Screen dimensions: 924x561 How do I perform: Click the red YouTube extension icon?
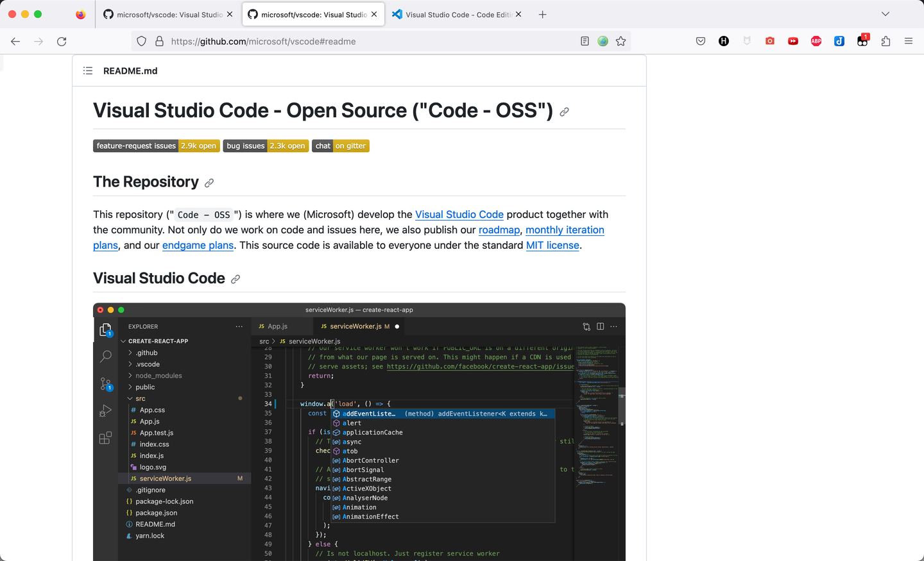point(793,41)
